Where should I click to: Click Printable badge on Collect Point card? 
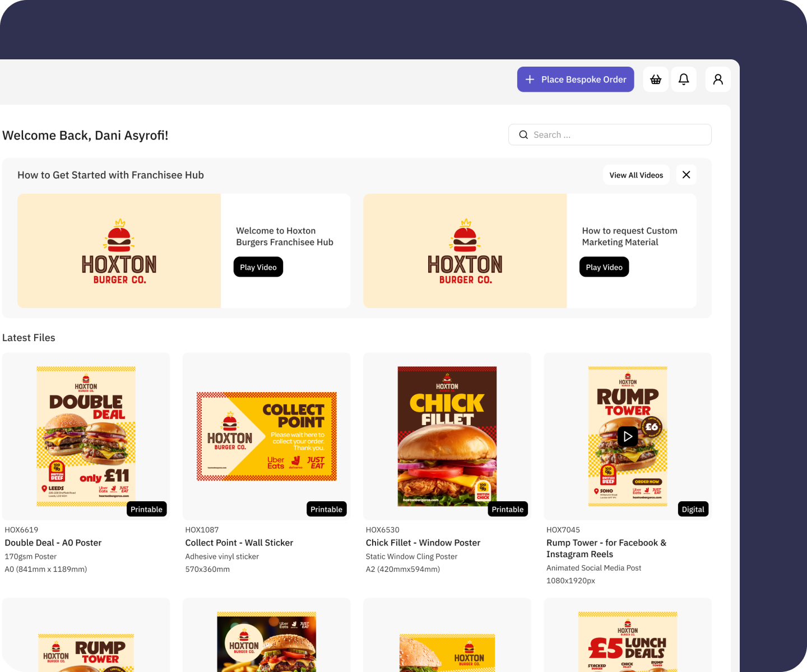pyautogui.click(x=327, y=509)
